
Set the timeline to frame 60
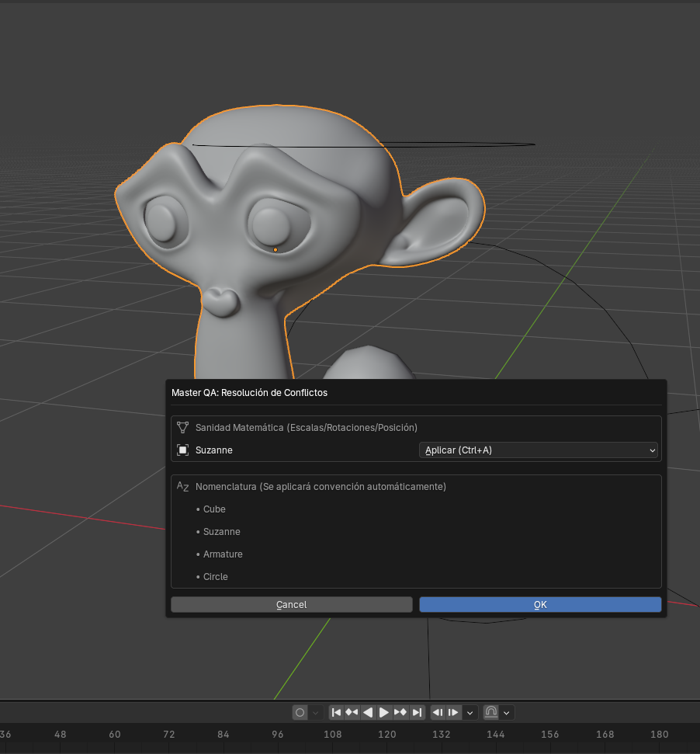(x=114, y=735)
